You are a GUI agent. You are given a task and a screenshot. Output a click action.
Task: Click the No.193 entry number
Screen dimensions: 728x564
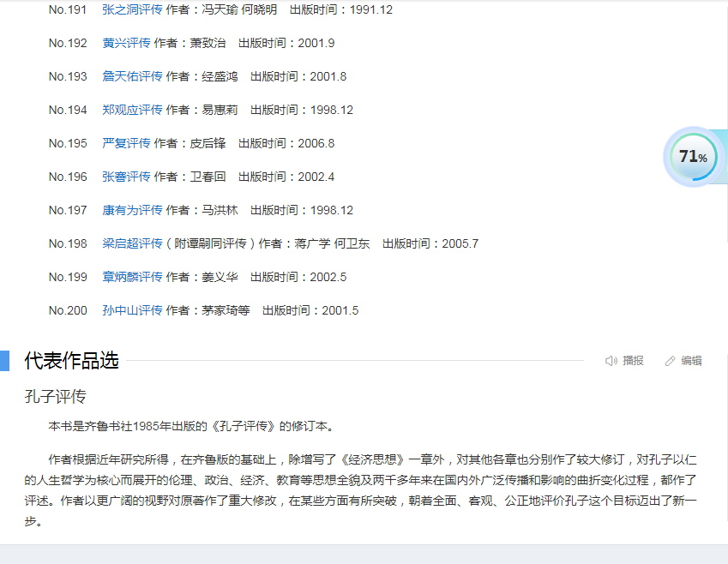(x=68, y=76)
